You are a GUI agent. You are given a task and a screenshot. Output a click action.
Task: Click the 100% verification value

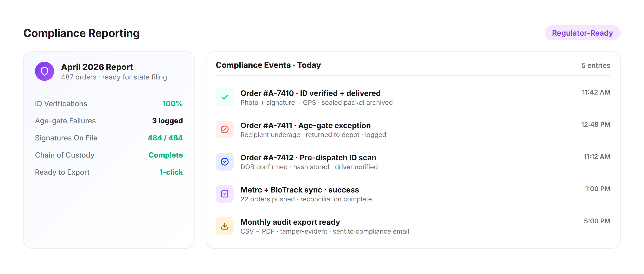tap(172, 104)
